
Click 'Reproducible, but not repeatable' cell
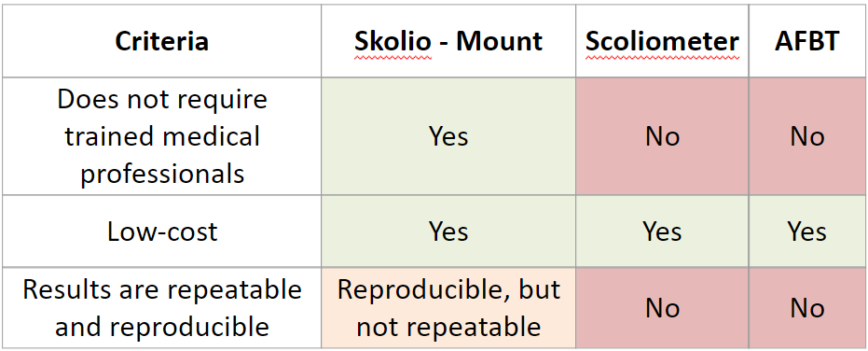pos(448,308)
